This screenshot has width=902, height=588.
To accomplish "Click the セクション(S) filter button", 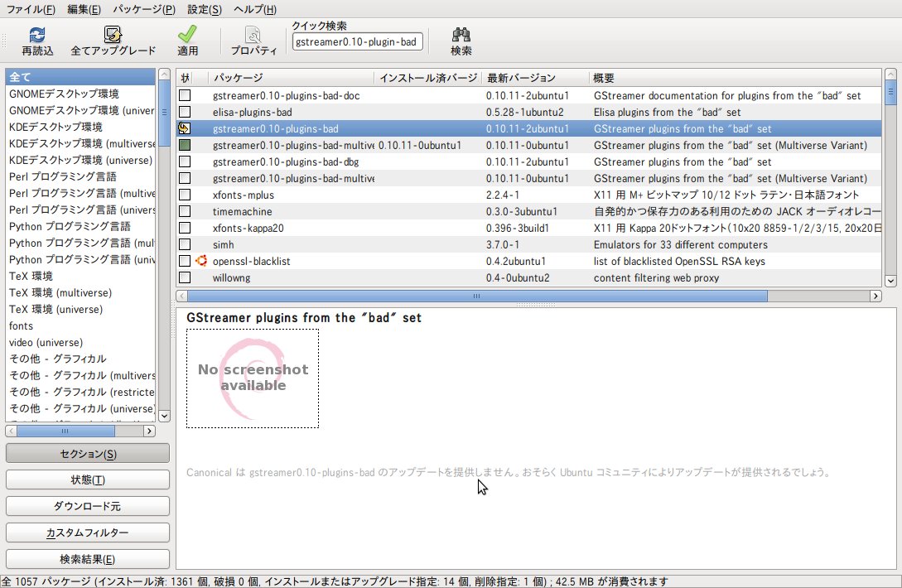I will tap(88, 453).
